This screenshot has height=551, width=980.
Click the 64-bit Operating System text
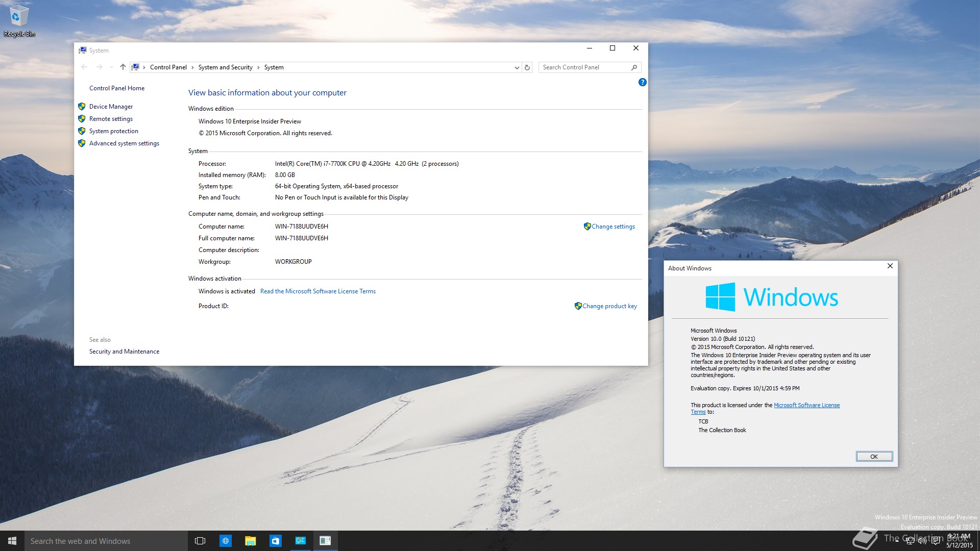click(336, 186)
